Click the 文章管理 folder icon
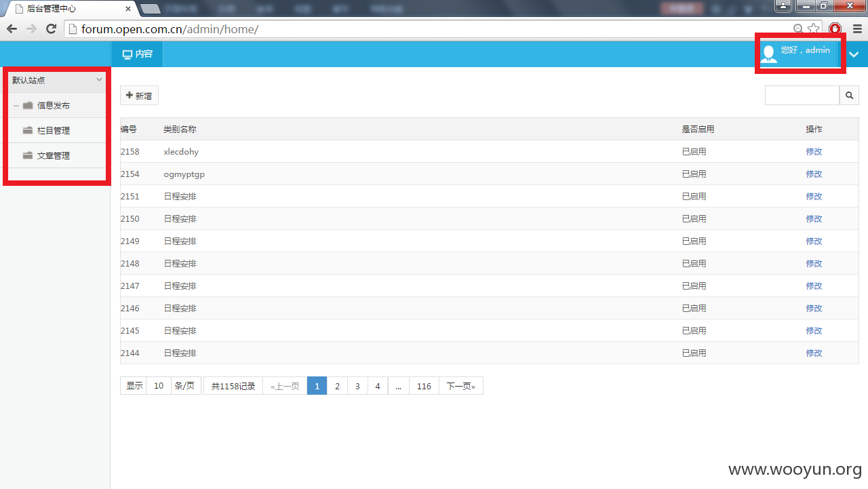This screenshot has width=868, height=489. pos(28,155)
